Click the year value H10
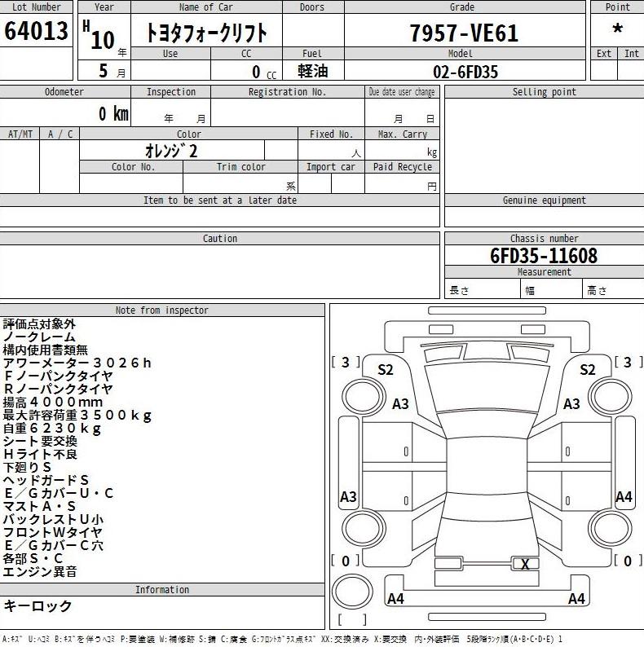 coord(99,37)
